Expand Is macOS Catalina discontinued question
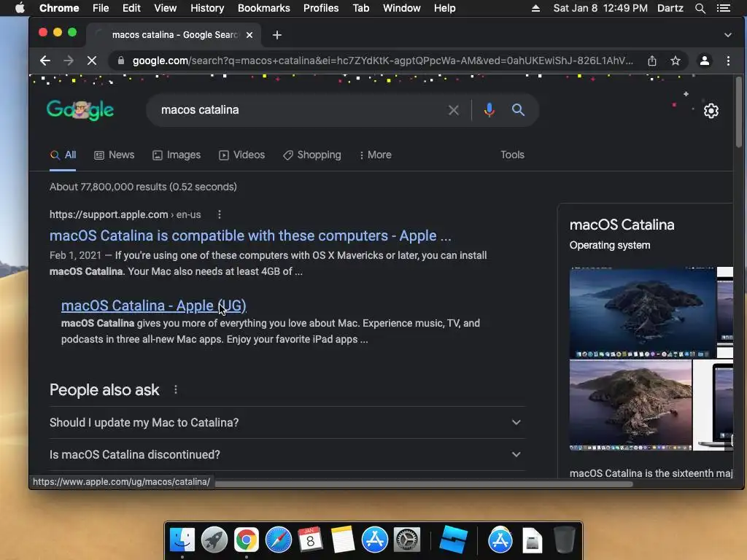The image size is (747, 560). coord(287,455)
